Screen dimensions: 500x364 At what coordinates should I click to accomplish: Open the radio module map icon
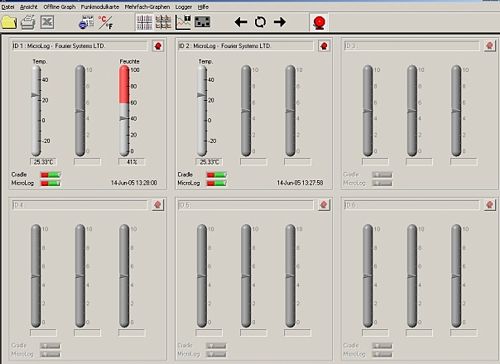tap(202, 22)
